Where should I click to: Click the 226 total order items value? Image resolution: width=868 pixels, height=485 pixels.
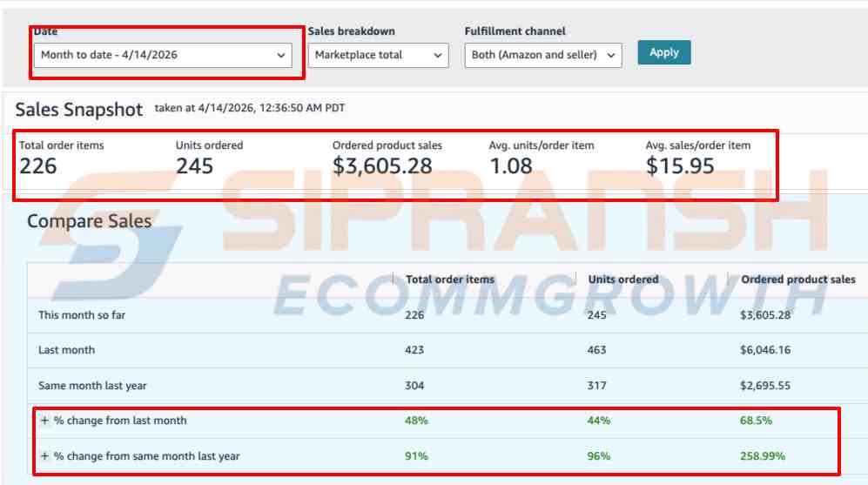(38, 165)
